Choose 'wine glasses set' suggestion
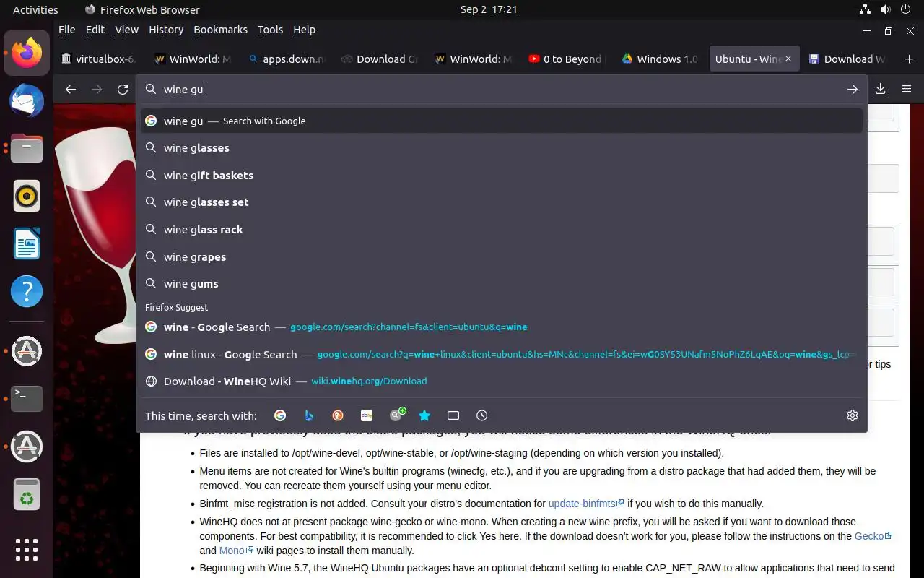 click(502, 202)
